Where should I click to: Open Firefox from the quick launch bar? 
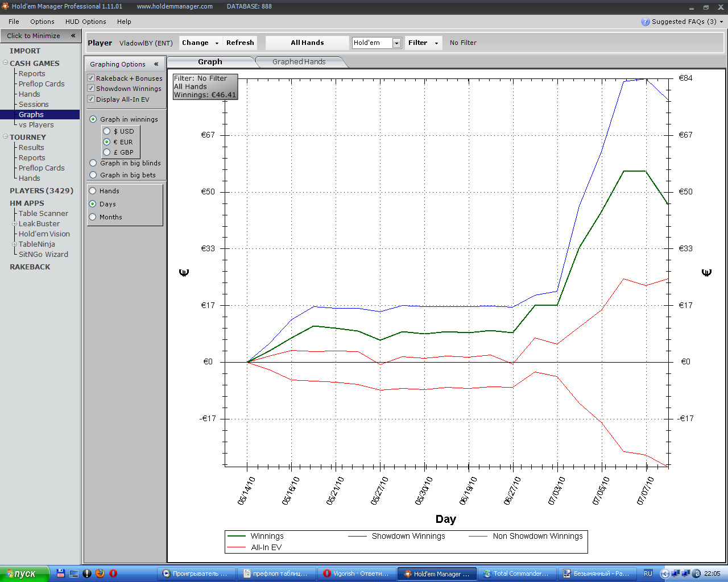pyautogui.click(x=100, y=573)
